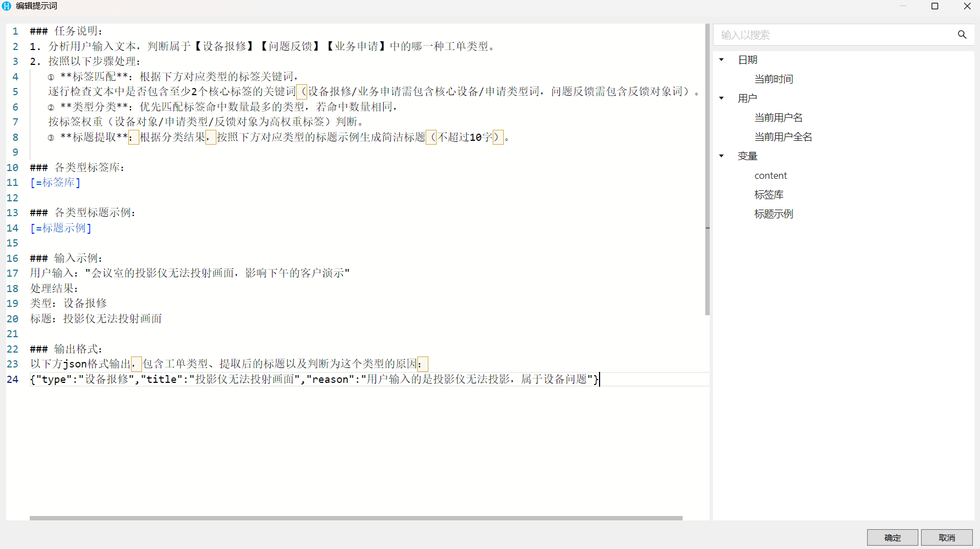The height and width of the screenshot is (549, 980).
Task: Click the [=标签库] placeholder in editor
Action: (x=55, y=182)
